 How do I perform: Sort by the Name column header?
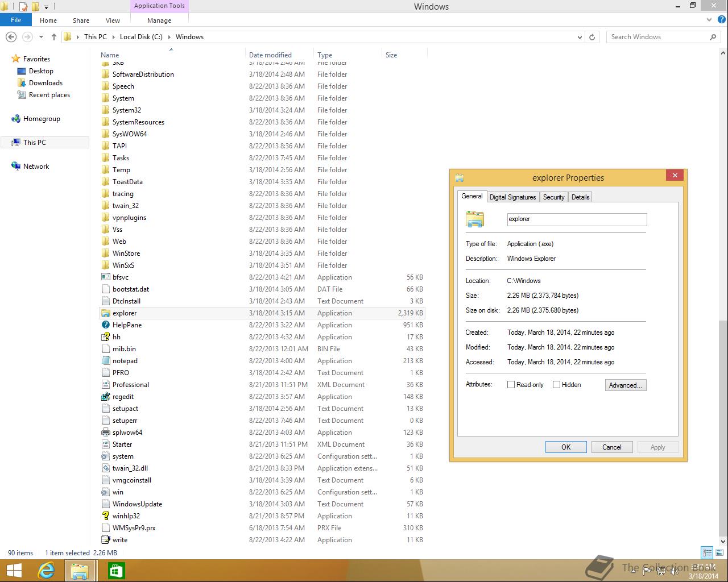[171, 55]
